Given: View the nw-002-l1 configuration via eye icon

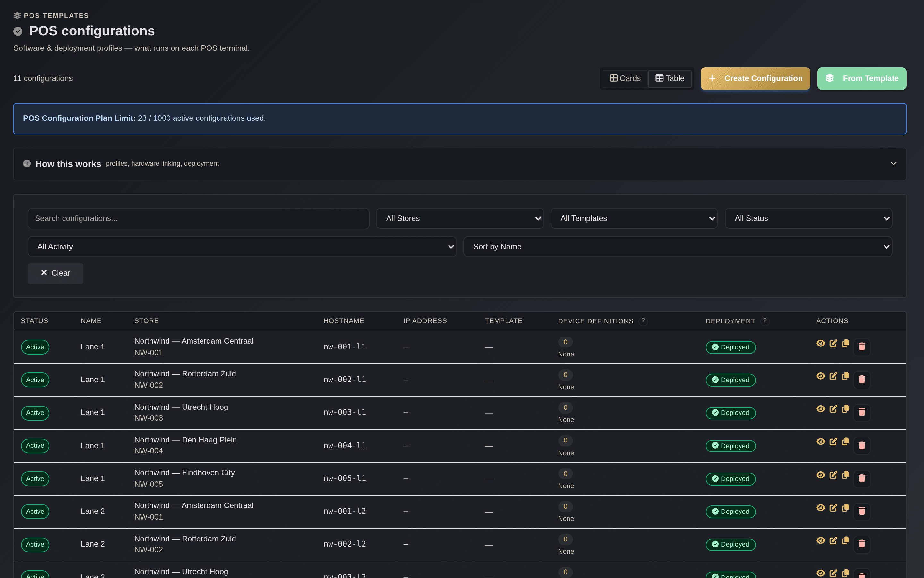Looking at the screenshot, I should pos(820,376).
